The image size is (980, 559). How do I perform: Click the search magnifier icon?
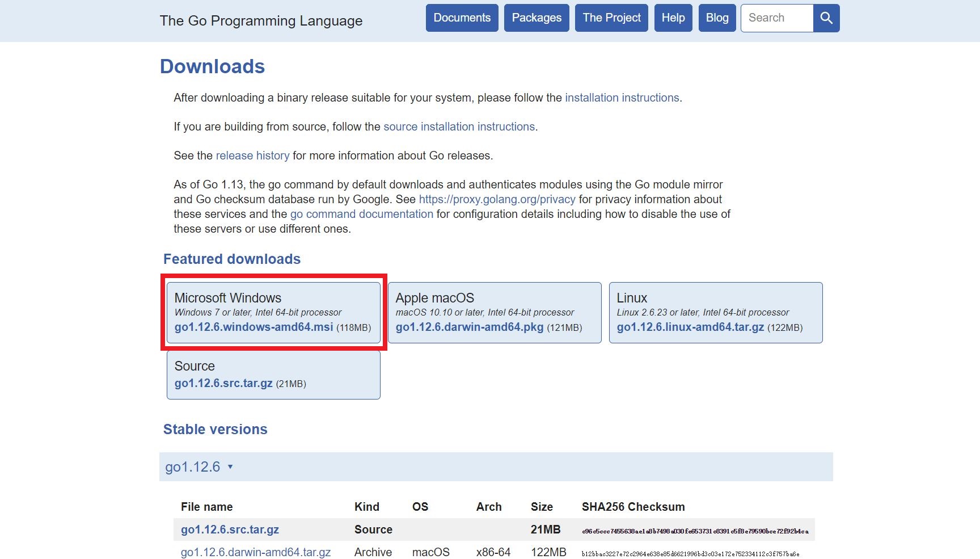[x=826, y=18]
